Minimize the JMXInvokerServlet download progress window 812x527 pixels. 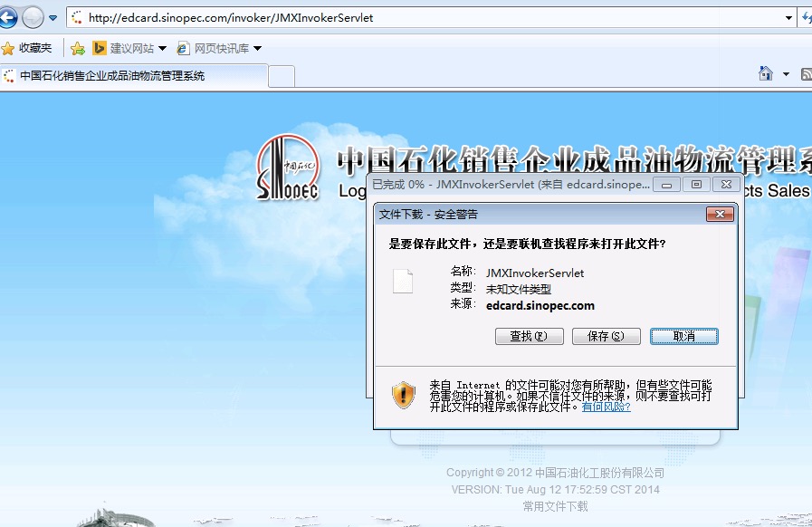(666, 185)
